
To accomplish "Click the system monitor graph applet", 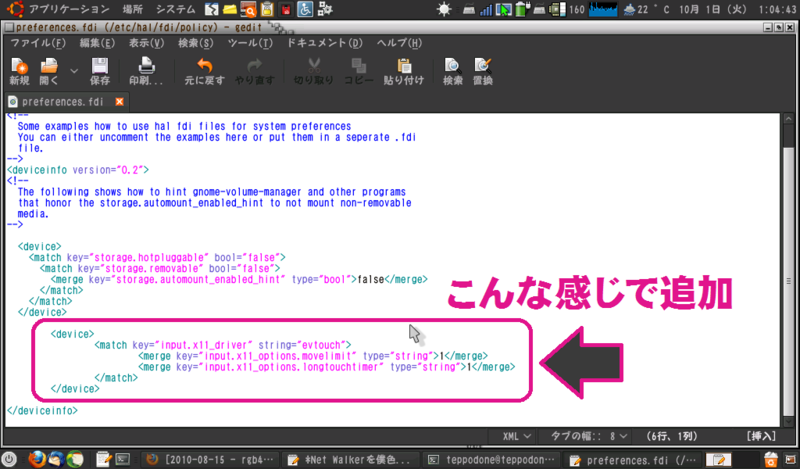I will (x=603, y=9).
